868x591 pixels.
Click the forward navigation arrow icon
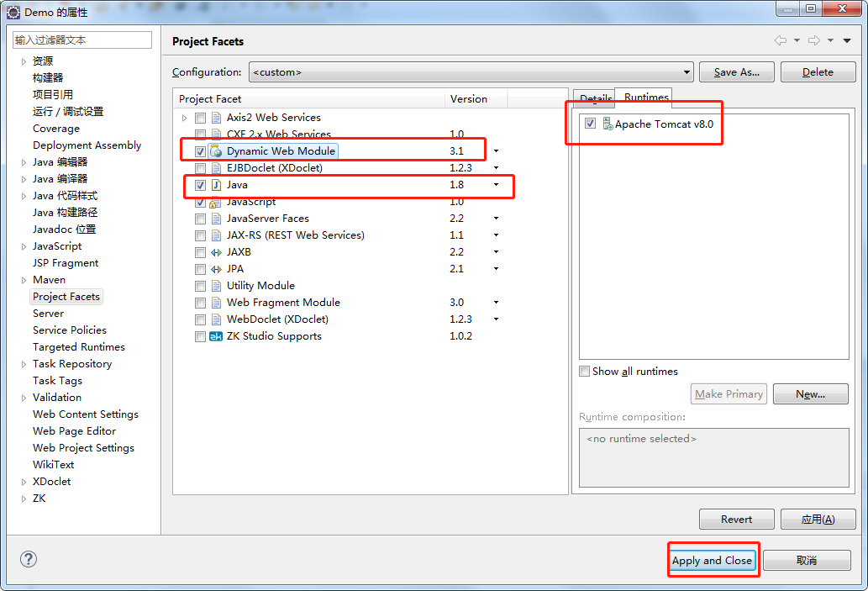pyautogui.click(x=813, y=40)
